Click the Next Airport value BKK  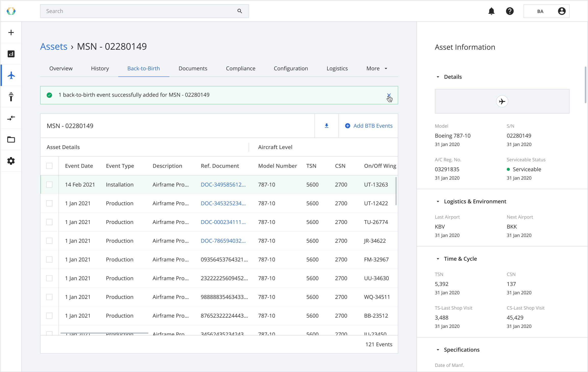pyautogui.click(x=512, y=227)
